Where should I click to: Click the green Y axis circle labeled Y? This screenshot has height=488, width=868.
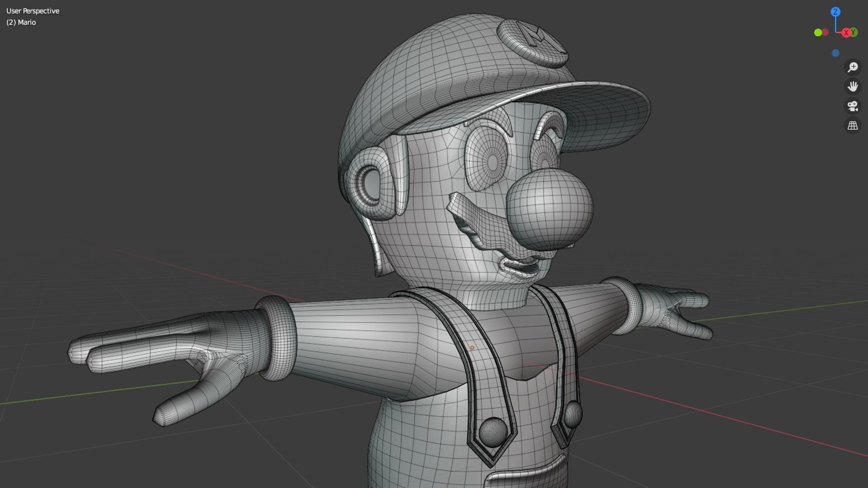point(854,32)
